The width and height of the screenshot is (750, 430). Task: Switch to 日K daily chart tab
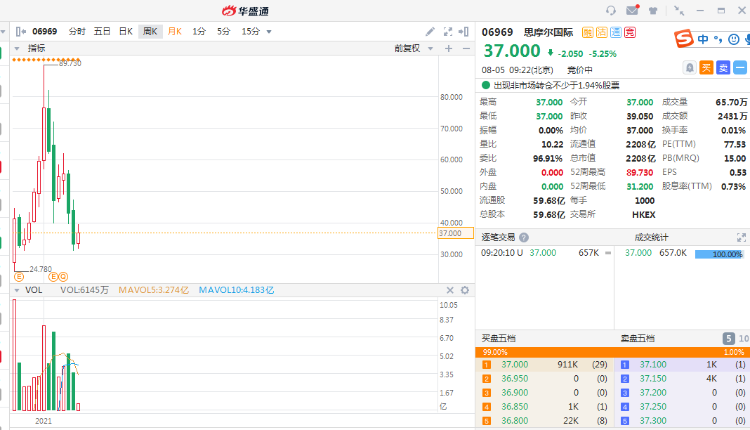126,31
